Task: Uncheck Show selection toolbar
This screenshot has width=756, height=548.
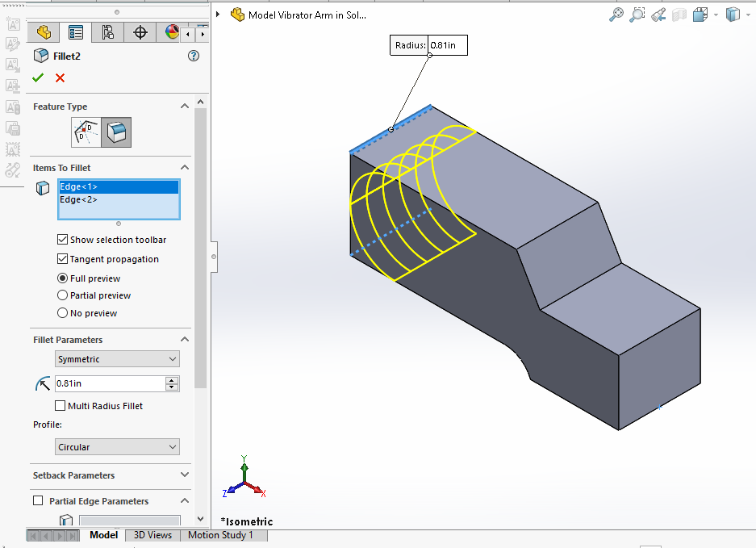Action: [x=62, y=240]
